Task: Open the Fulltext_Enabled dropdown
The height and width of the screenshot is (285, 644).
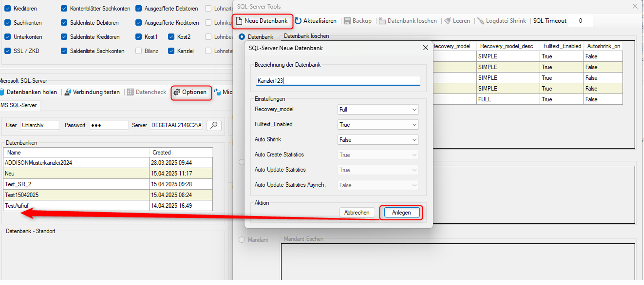Action: coord(378,125)
